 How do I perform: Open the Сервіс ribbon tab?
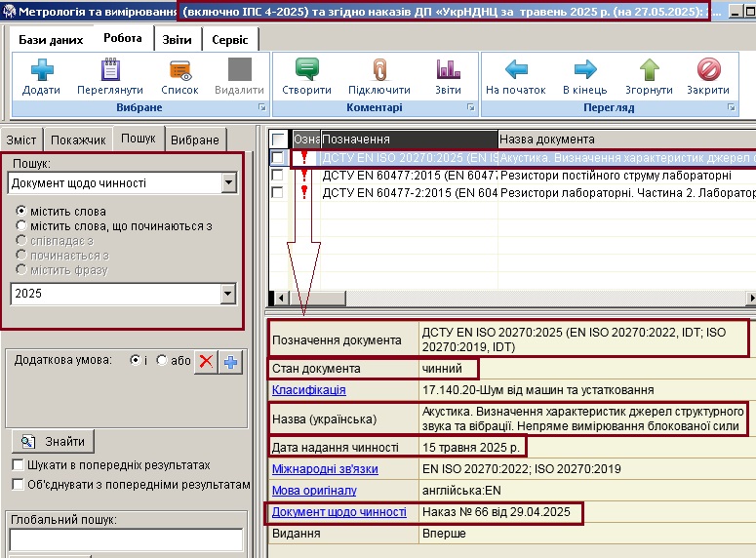[230, 39]
